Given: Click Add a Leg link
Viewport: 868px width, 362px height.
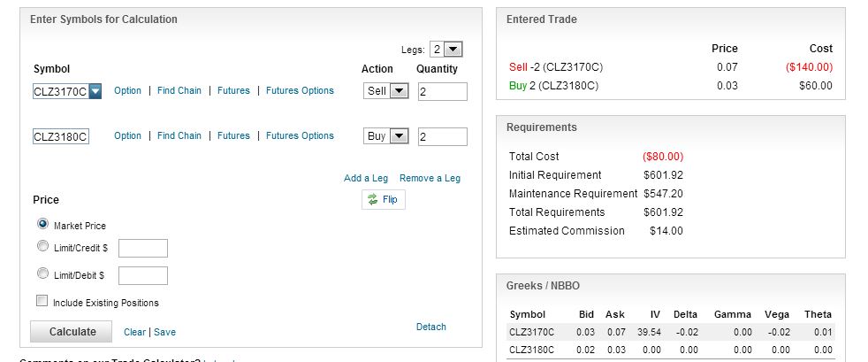Looking at the screenshot, I should (366, 178).
